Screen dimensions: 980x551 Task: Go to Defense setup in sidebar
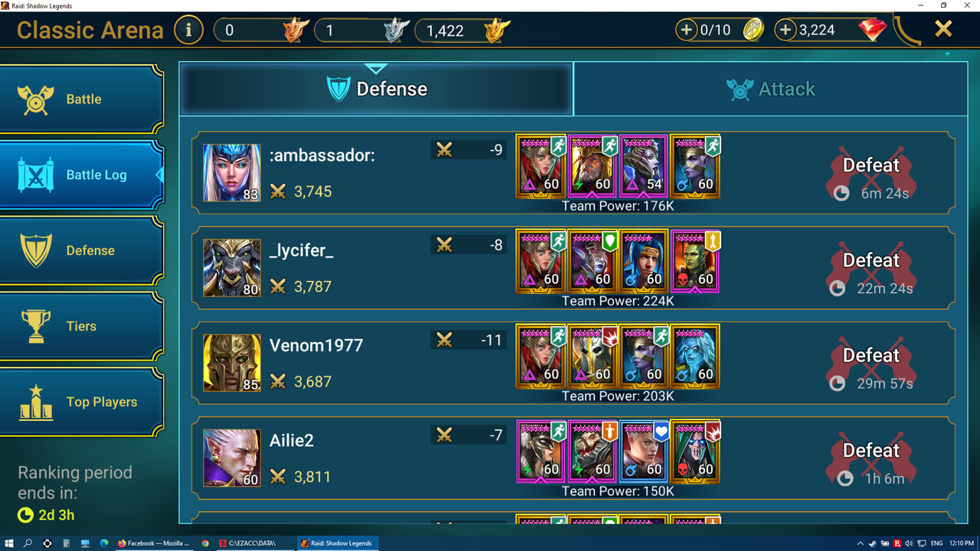point(81,251)
